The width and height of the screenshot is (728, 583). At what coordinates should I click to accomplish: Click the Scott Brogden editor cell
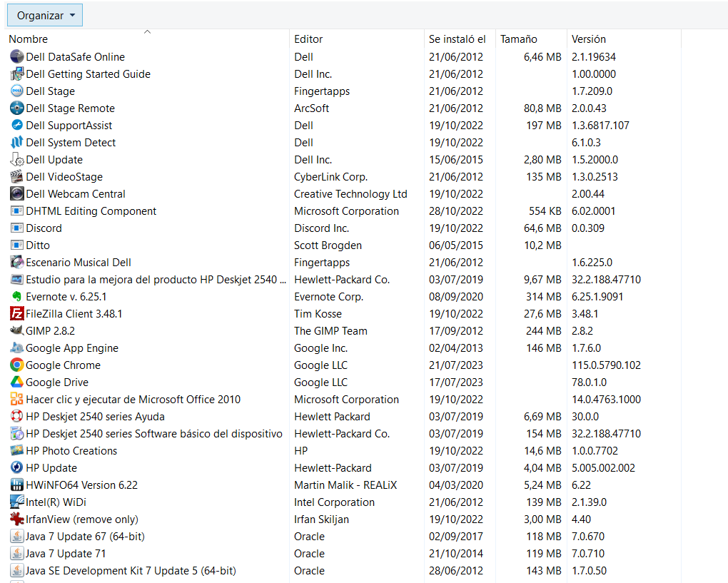click(x=328, y=245)
